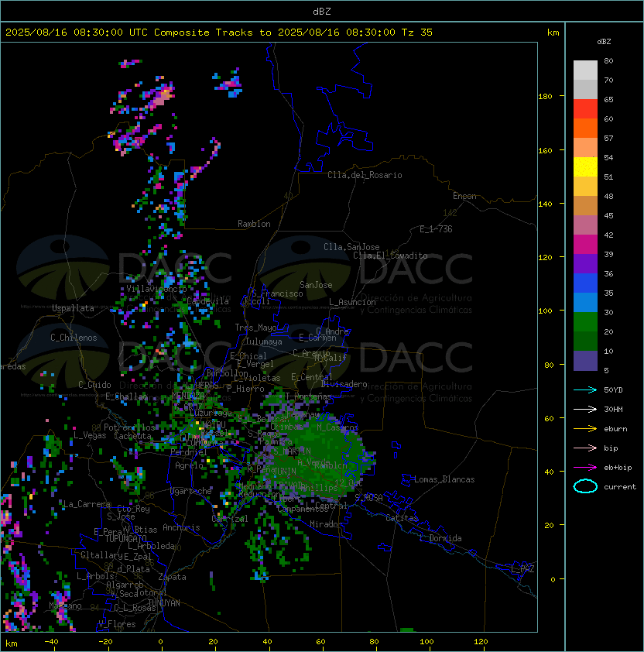This screenshot has width=644, height=652.
Task: Click the 'Uspallata' place label on the map
Action: pos(74,308)
